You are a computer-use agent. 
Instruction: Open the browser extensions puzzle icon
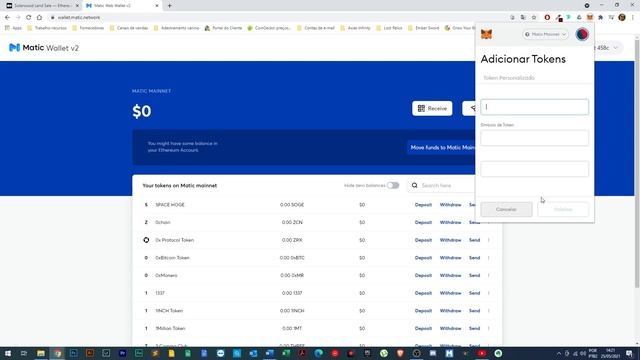point(600,18)
